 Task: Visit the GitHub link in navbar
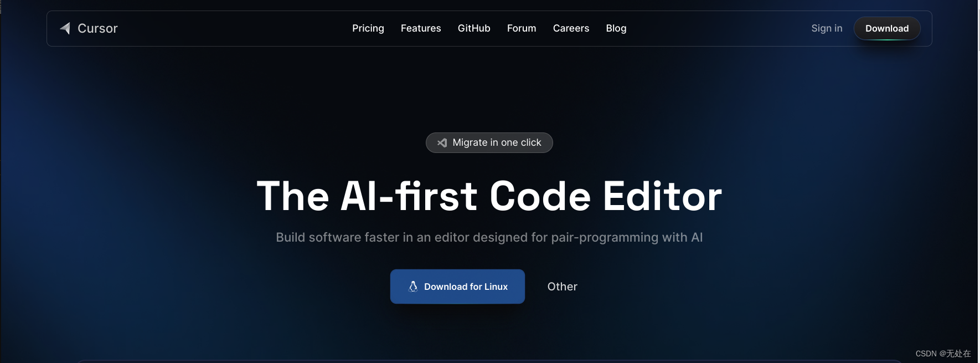point(474,28)
